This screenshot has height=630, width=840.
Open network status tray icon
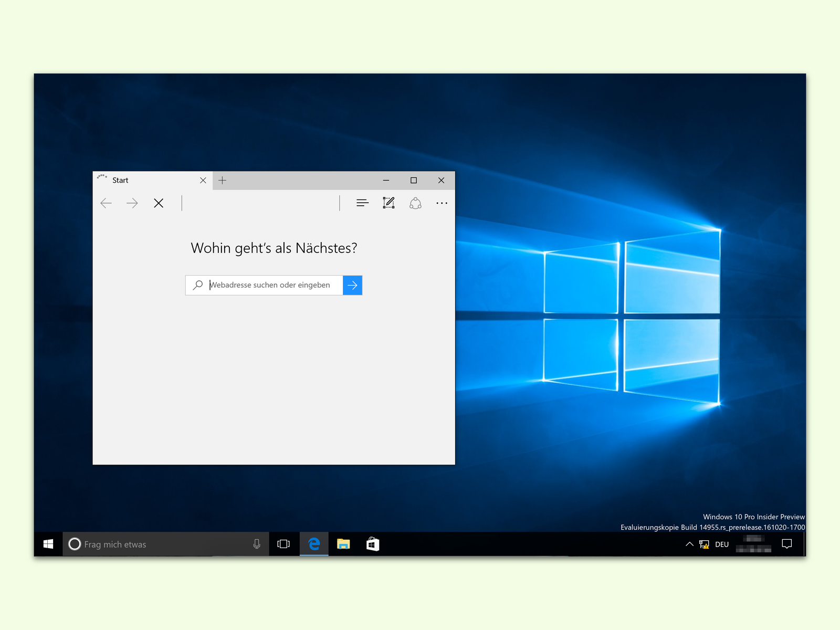[x=704, y=544]
